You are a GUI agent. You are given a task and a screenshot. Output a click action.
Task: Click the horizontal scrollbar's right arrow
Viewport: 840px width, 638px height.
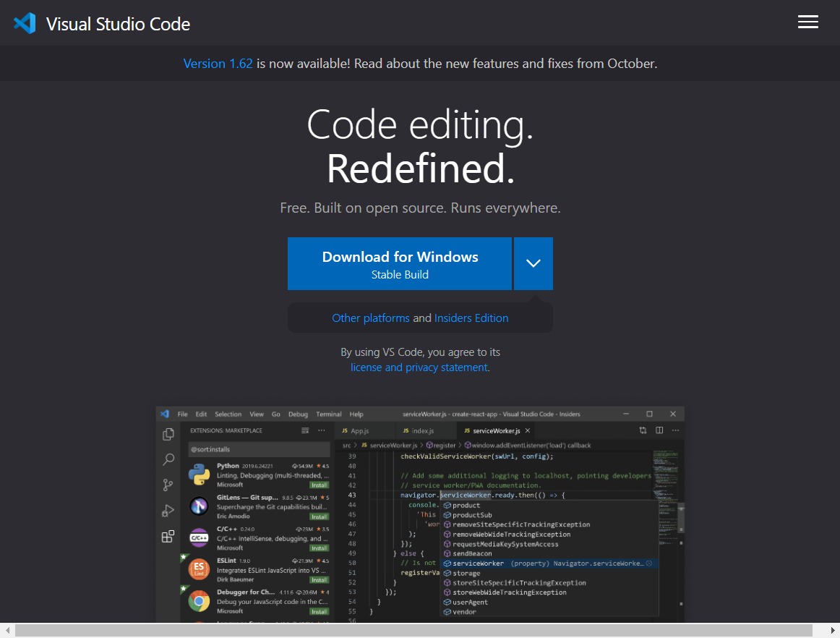(x=833, y=631)
